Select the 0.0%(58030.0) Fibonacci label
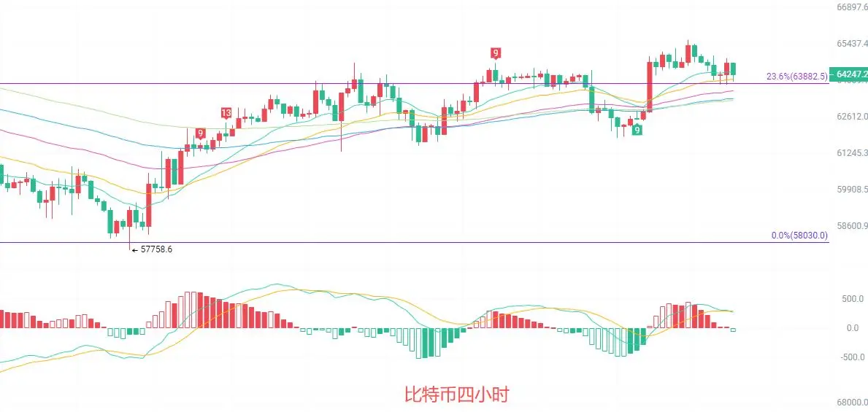The width and height of the screenshot is (868, 412). tap(799, 236)
